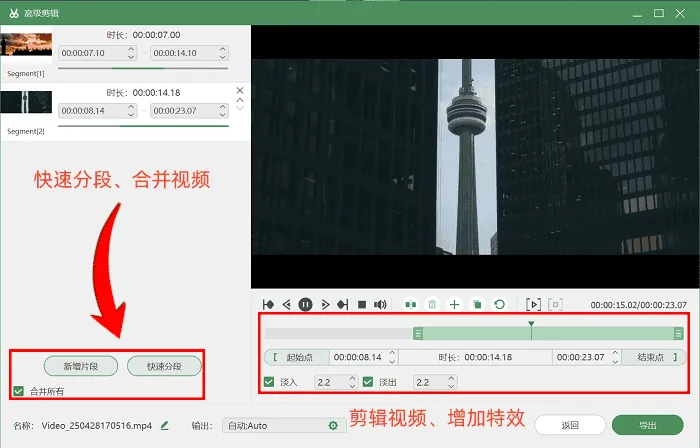Move Segment[2] up with the arrow
Viewport: 700px width, 448px height.
point(240,100)
